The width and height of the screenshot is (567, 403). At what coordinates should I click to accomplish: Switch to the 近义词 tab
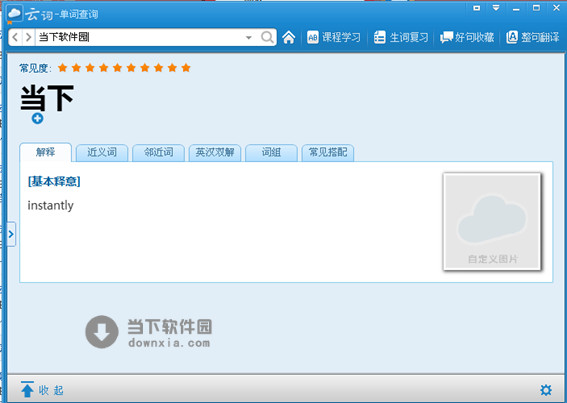[x=102, y=152]
